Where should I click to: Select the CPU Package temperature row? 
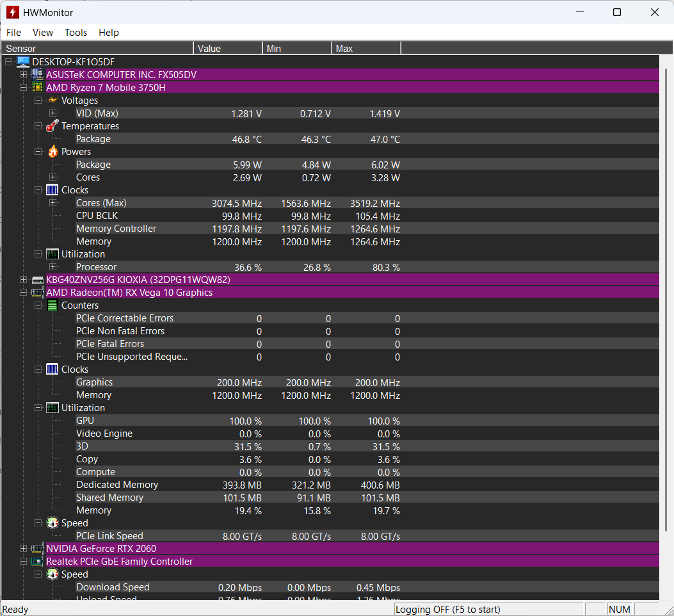point(367,139)
